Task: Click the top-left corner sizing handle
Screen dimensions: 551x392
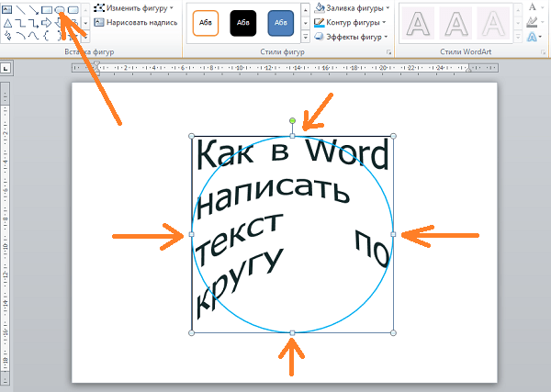Action: pos(192,136)
